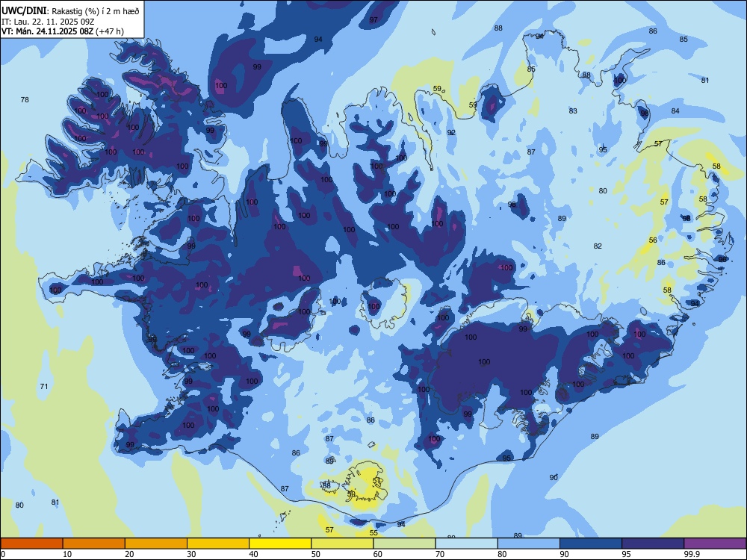
Task: Click the humidity value 78 on the map
Action: pos(25,99)
